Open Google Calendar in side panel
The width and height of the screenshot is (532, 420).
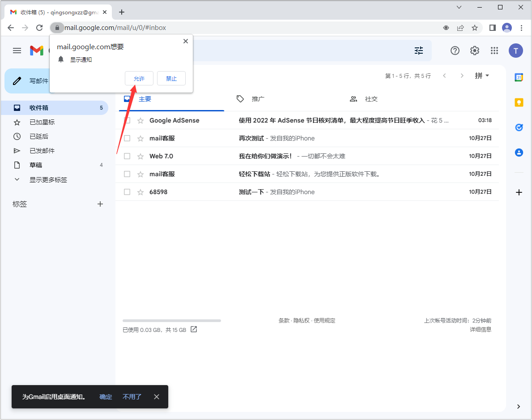(x=519, y=77)
